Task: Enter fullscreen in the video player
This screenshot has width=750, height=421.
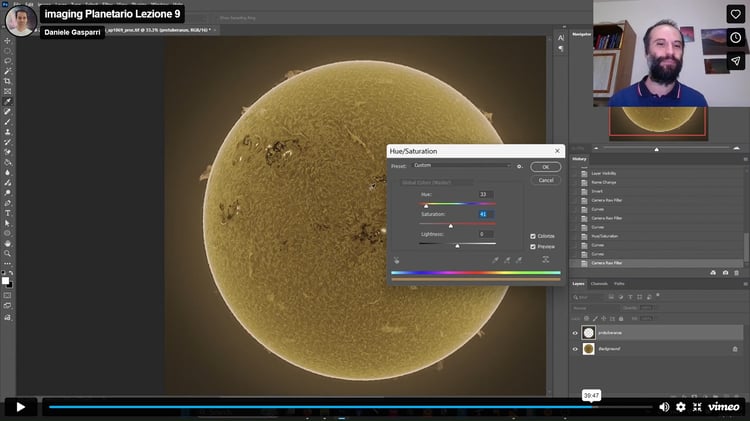Action: (x=697, y=407)
